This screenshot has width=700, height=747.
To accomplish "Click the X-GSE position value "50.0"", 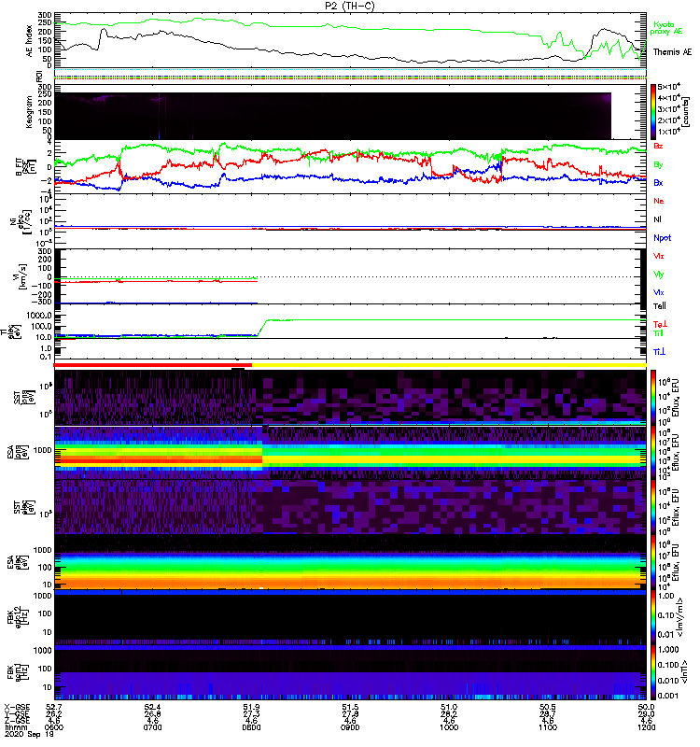I will coord(646,707).
